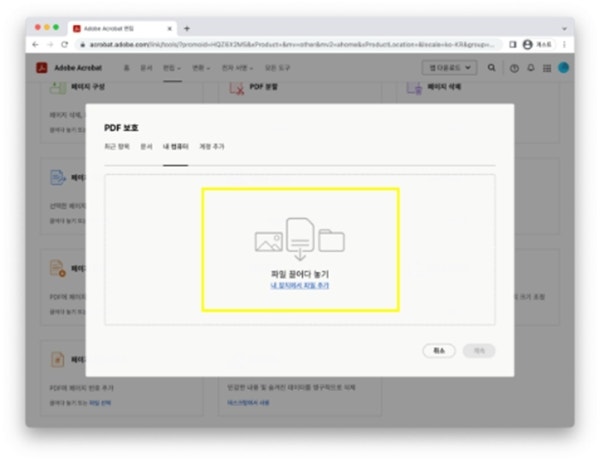The width and height of the screenshot is (600, 461).
Task: Open the blue profile avatar
Action: pyautogui.click(x=563, y=68)
